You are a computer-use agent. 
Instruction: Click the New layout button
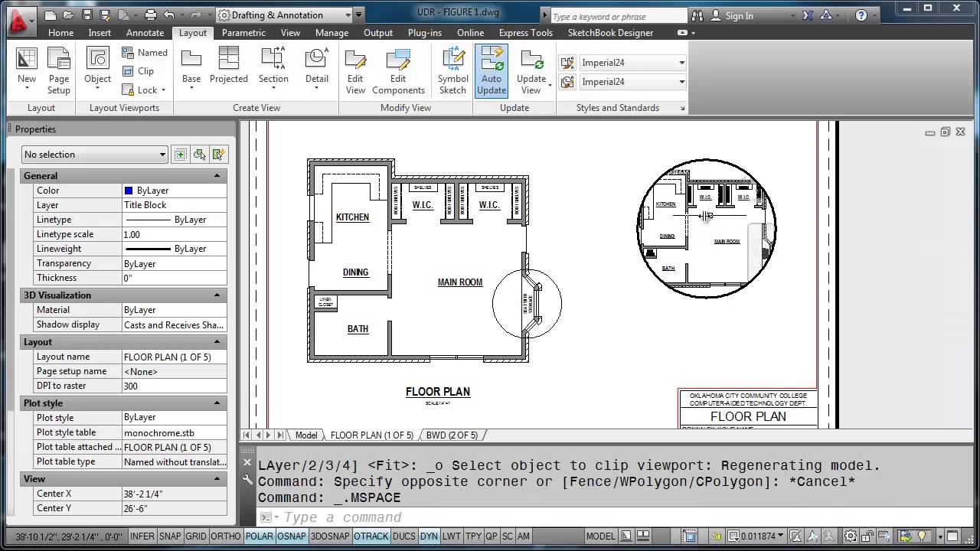[x=27, y=71]
